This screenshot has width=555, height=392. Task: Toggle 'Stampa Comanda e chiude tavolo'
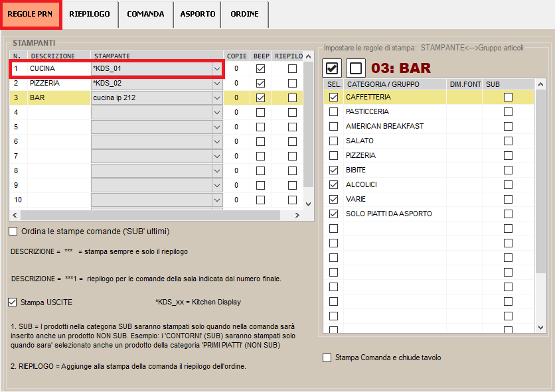click(327, 358)
